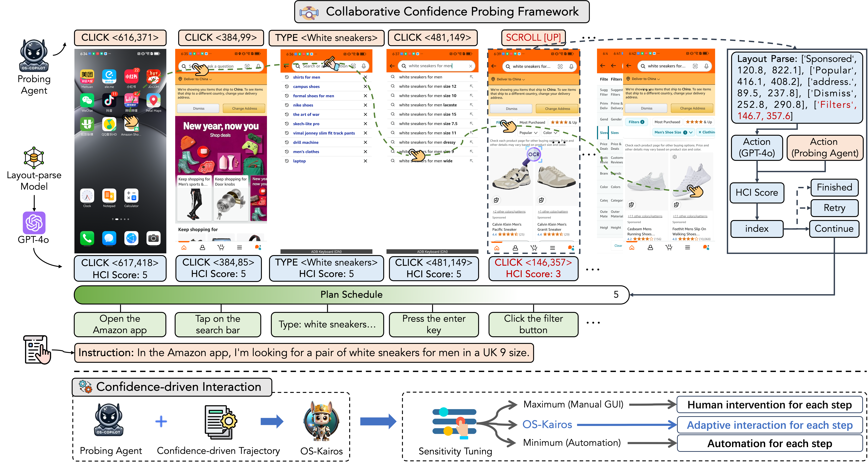Select the 'Height' filter category
This screenshot has height=463, width=868.
(616, 227)
